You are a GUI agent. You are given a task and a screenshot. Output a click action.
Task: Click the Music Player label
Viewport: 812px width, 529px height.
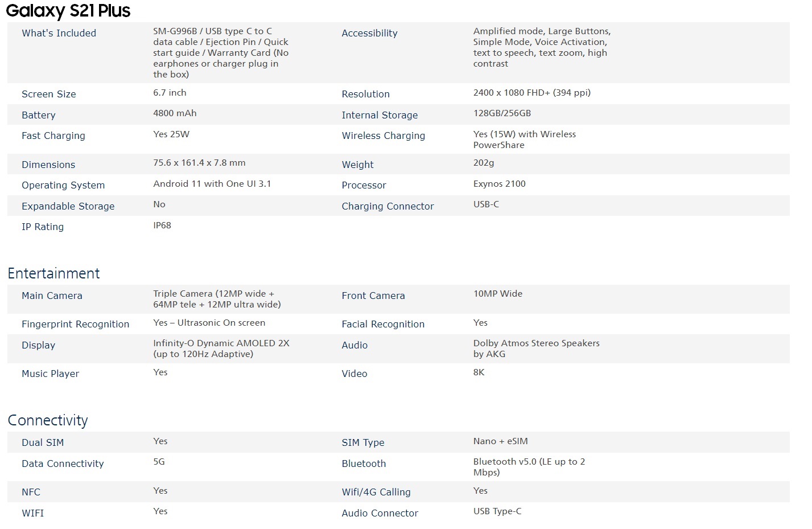click(x=50, y=374)
